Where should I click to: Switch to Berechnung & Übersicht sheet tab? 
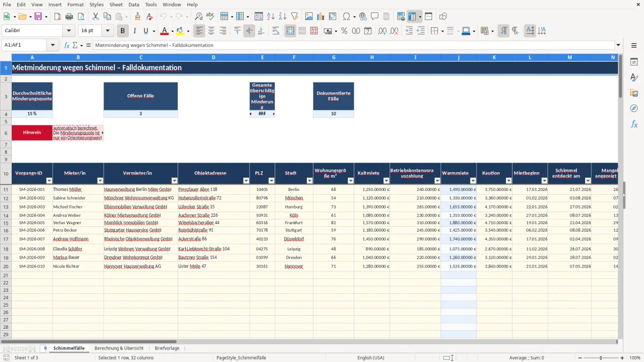pos(119,348)
